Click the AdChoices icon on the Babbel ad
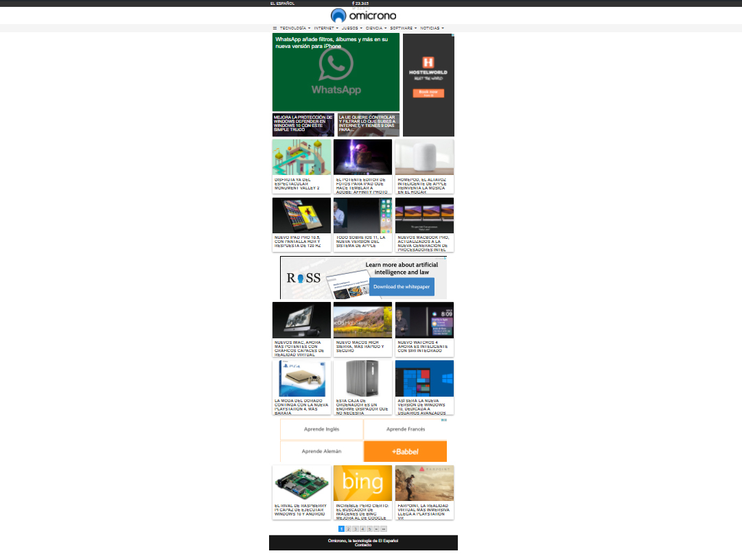This screenshot has width=742, height=560. (444, 419)
